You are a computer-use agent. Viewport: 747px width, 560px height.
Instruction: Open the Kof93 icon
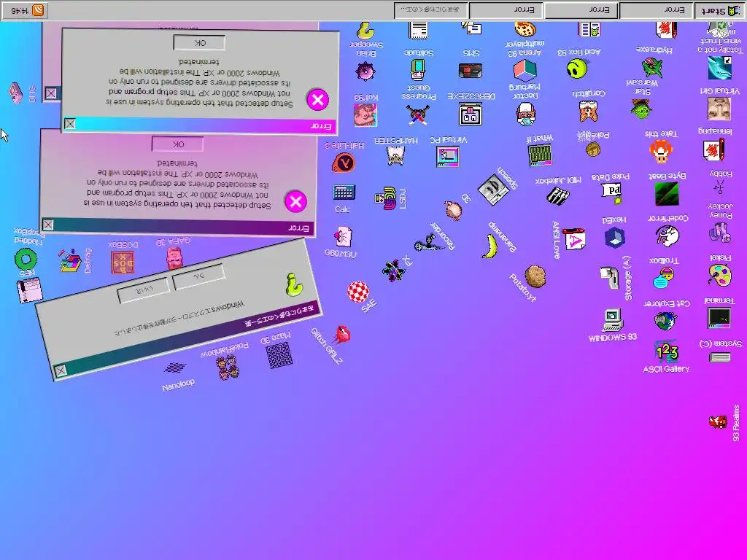pyautogui.click(x=365, y=115)
